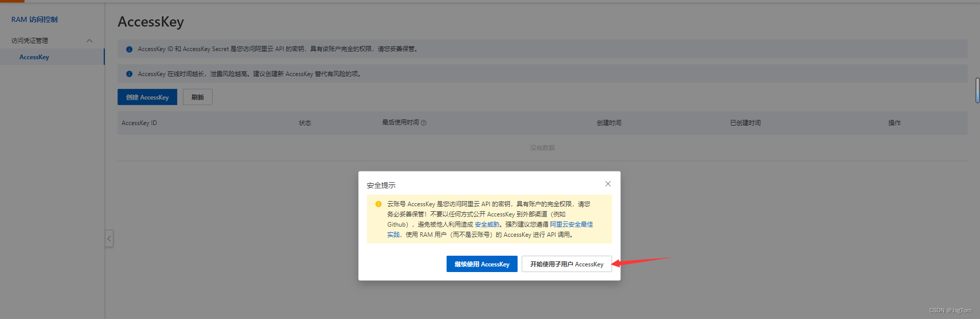The width and height of the screenshot is (980, 319).
Task: Open the 阿里云安全最佳实践 link
Action: tap(571, 225)
